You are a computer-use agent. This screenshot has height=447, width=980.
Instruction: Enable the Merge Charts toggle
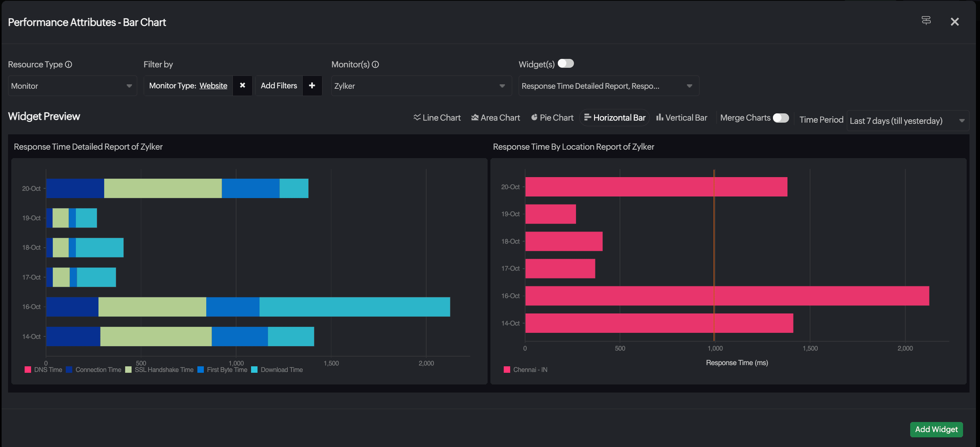coord(781,118)
